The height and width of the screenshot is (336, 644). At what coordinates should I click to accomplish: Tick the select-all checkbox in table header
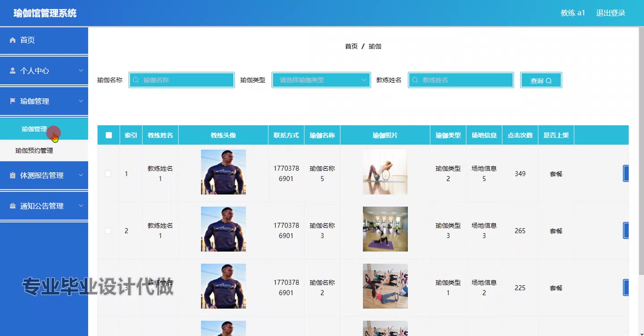click(x=109, y=135)
